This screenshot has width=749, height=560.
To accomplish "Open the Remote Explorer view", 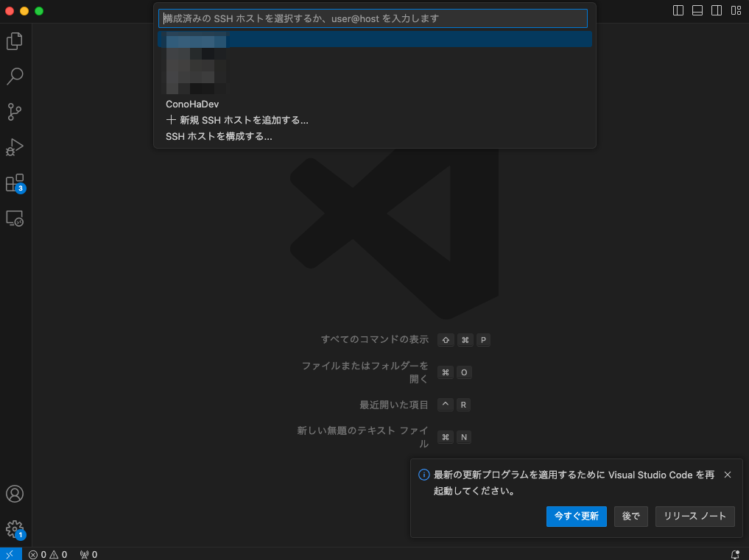I will point(15,218).
